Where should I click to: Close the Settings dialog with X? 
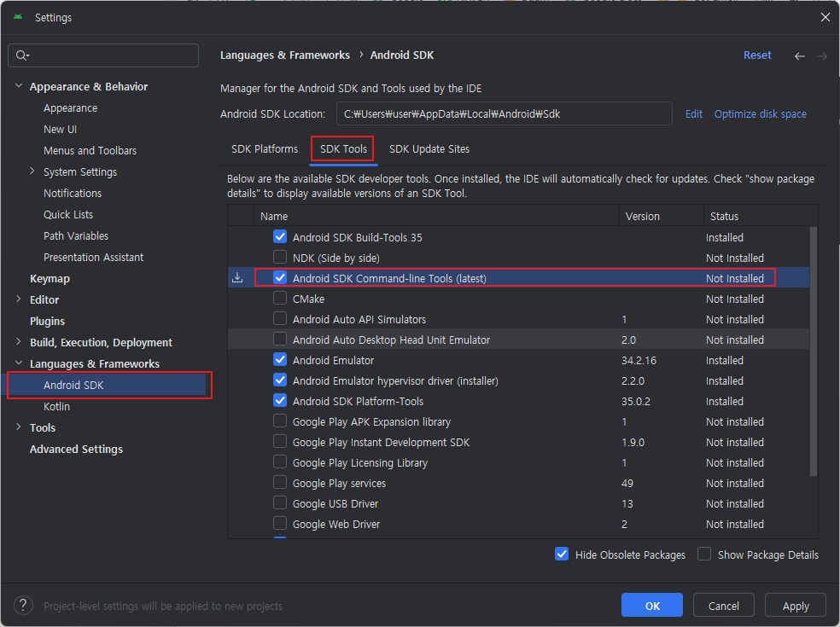pyautogui.click(x=825, y=17)
